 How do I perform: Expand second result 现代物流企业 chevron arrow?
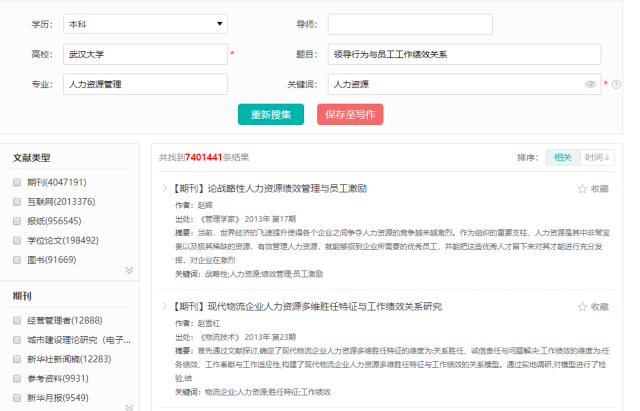click(164, 306)
